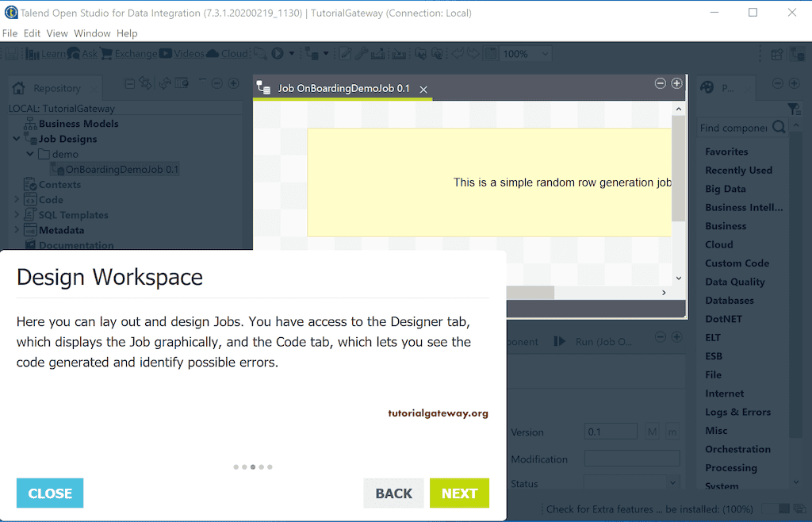This screenshot has height=522, width=812.
Task: Click the pencil edit icon in the toolbar
Action: [346, 53]
